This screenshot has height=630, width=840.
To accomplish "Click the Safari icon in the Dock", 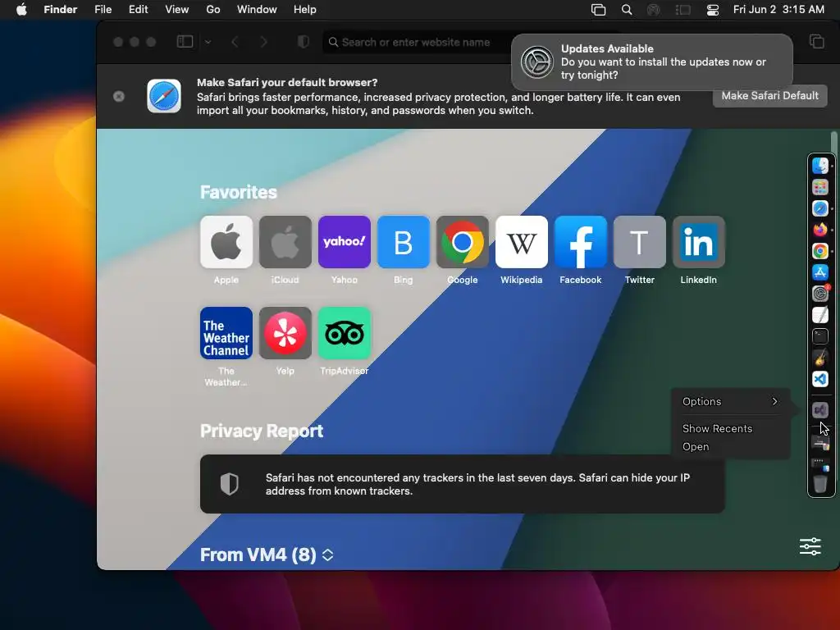I will [819, 208].
